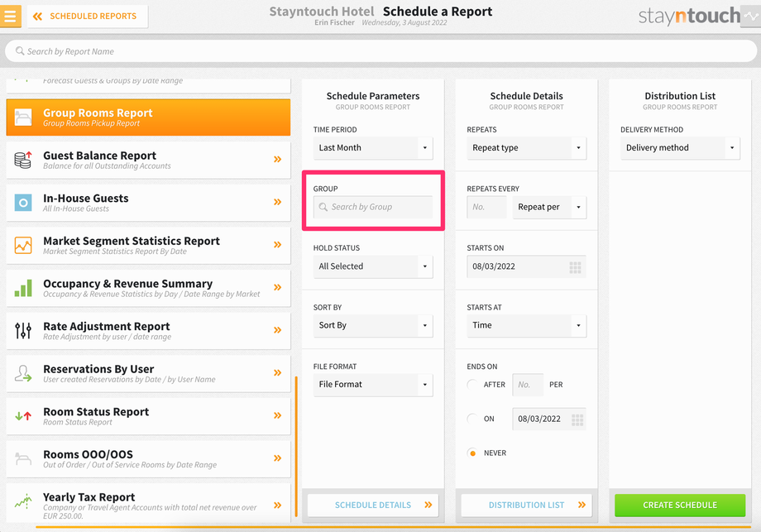The width and height of the screenshot is (761, 532).
Task: Click the In-House Guests blue icon
Action: coord(23,203)
